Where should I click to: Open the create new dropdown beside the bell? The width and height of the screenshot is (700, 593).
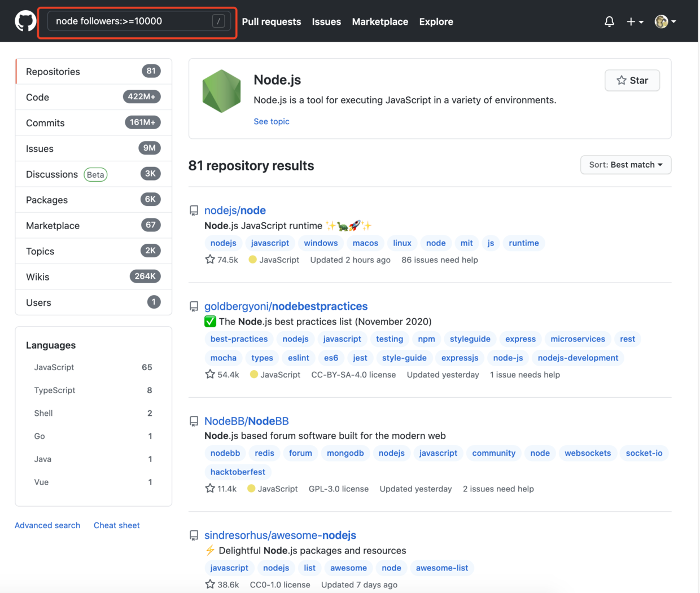tap(636, 21)
